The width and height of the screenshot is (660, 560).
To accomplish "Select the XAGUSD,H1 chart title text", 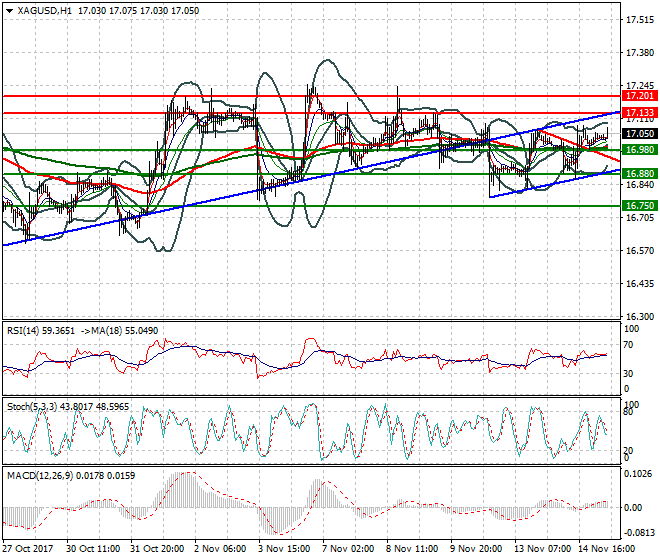I will point(45,11).
